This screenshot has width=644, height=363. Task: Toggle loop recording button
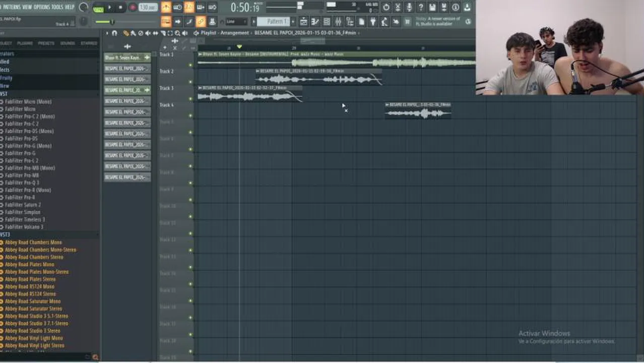[x=212, y=7]
